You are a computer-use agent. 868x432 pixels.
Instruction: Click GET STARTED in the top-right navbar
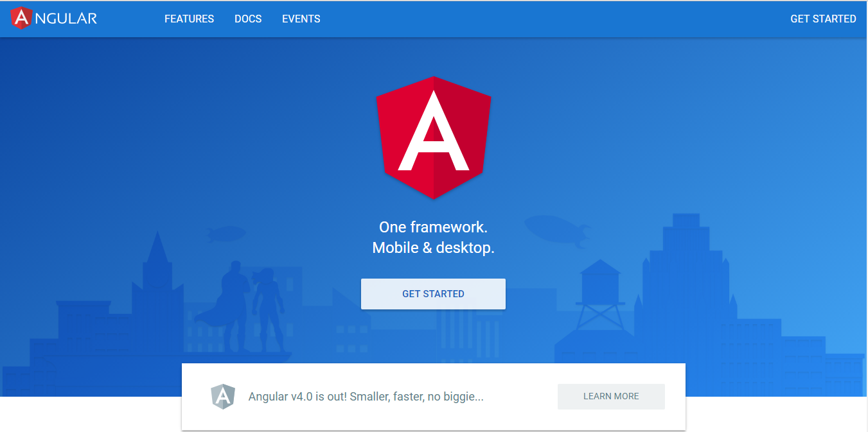(823, 19)
